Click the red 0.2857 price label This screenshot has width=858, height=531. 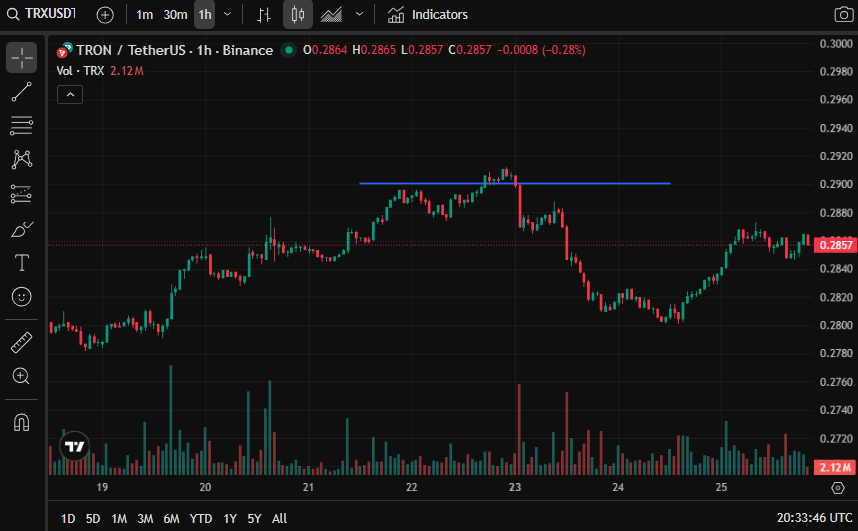(836, 245)
